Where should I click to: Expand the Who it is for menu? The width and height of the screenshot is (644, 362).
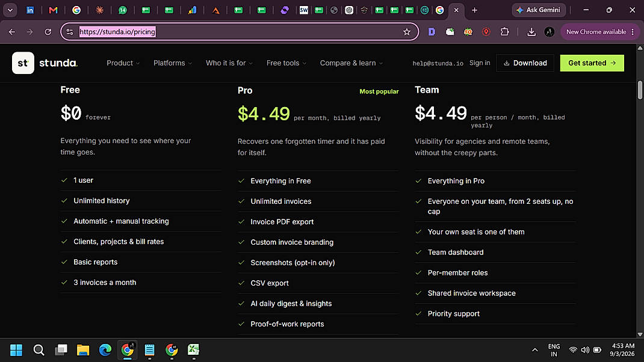[229, 63]
